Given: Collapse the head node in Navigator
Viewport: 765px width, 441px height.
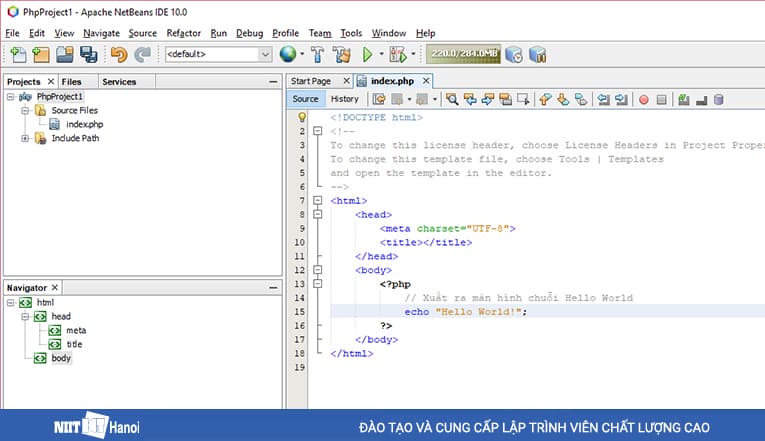Looking at the screenshot, I should coord(25,316).
